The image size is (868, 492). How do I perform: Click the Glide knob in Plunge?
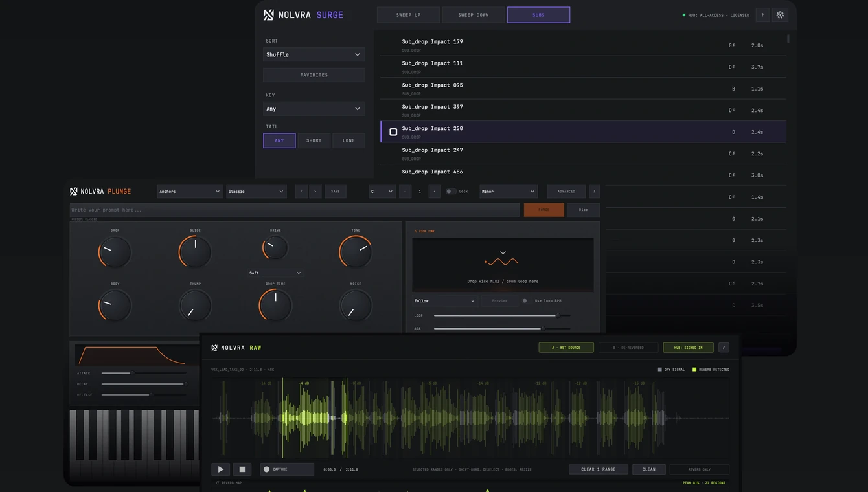tap(195, 252)
